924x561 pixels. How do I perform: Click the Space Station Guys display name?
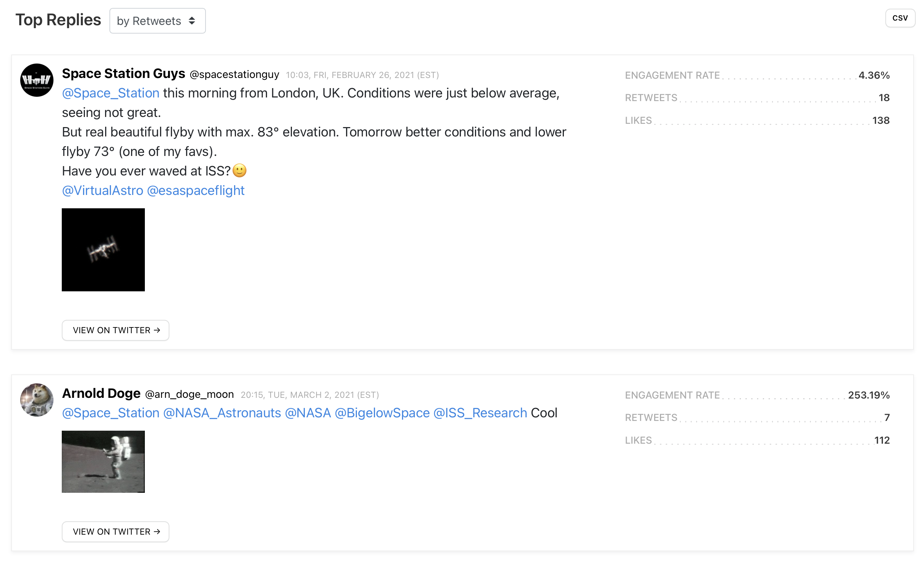[124, 73]
